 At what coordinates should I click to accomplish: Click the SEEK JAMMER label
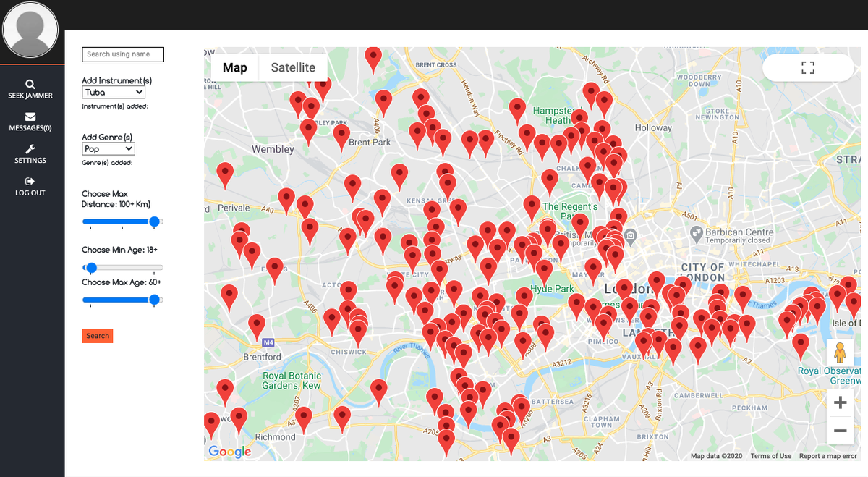30,96
